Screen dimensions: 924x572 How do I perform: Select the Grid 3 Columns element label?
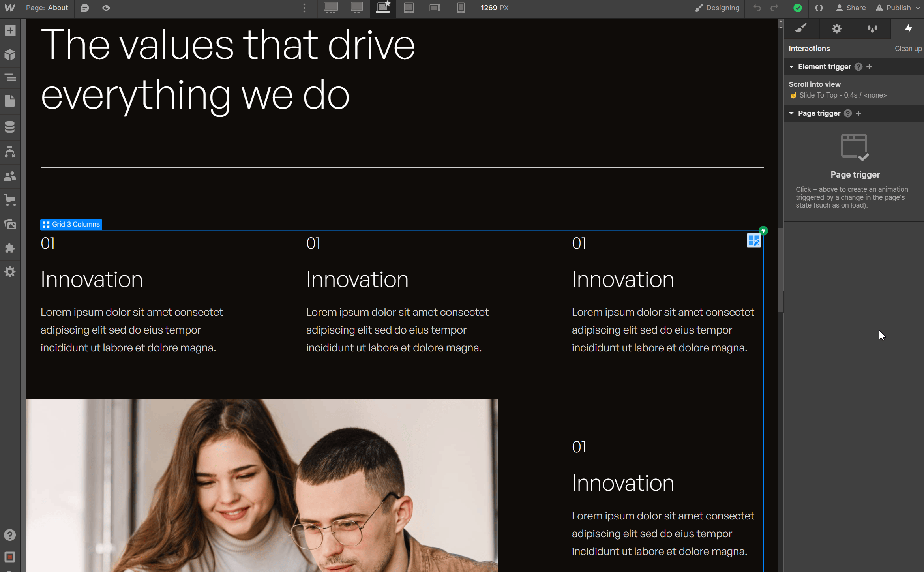pos(71,224)
